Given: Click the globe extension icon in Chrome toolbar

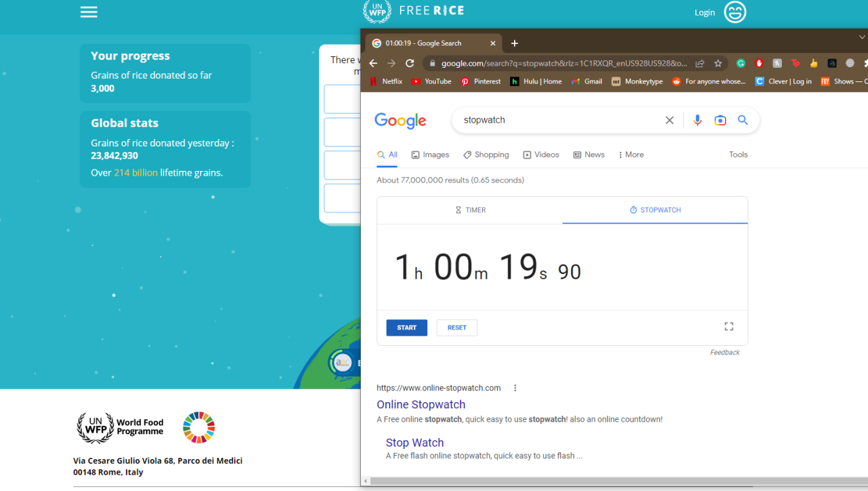Looking at the screenshot, I should pyautogui.click(x=850, y=63).
